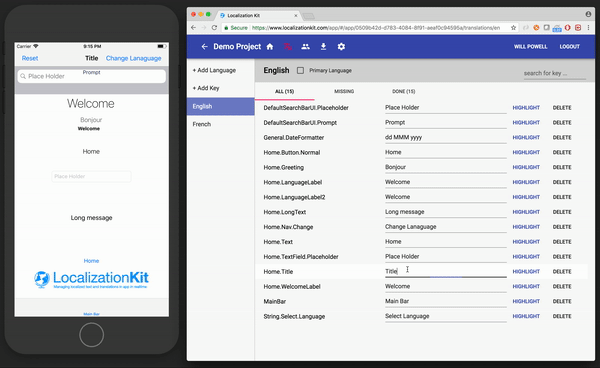The image size is (600, 368).
Task: Delete the MainBar key
Action: [562, 301]
